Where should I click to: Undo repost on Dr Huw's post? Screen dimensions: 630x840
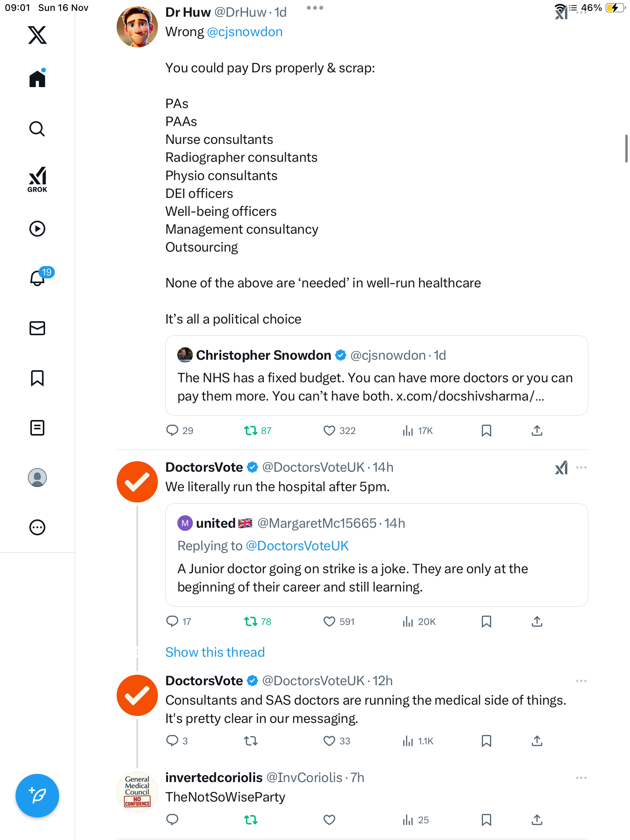click(251, 430)
